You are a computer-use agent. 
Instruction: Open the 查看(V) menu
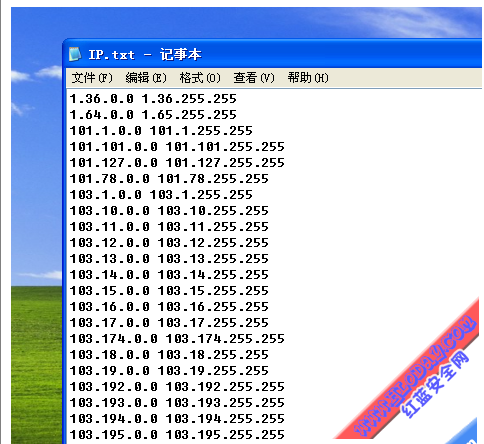coord(254,78)
